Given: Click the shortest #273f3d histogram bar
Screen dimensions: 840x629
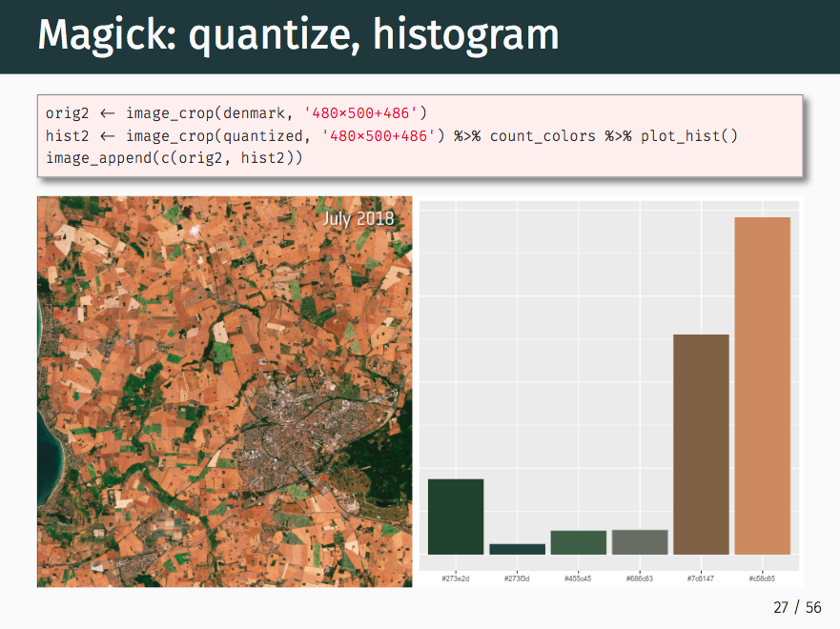Looking at the screenshot, I should pos(517,551).
